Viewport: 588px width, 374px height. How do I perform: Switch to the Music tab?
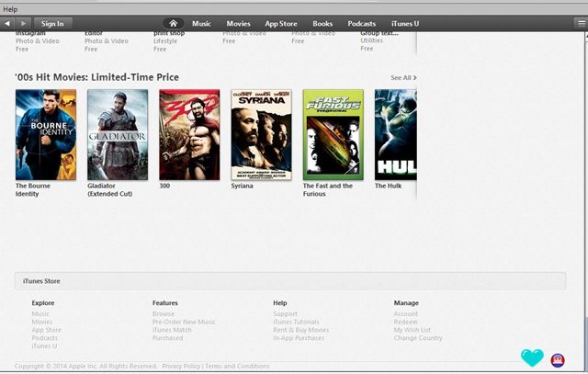[201, 24]
